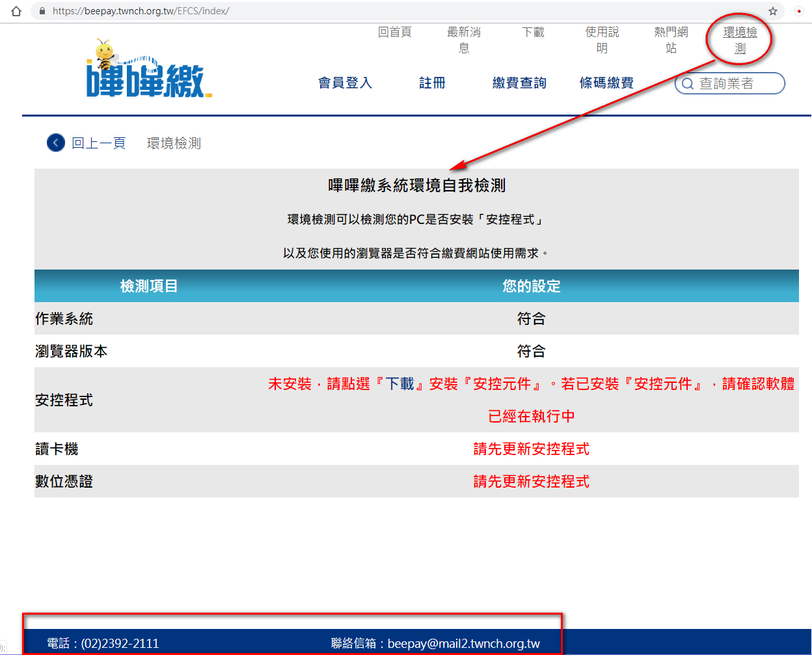Select 條碼繳費
The width and height of the screenshot is (812, 655).
606,83
